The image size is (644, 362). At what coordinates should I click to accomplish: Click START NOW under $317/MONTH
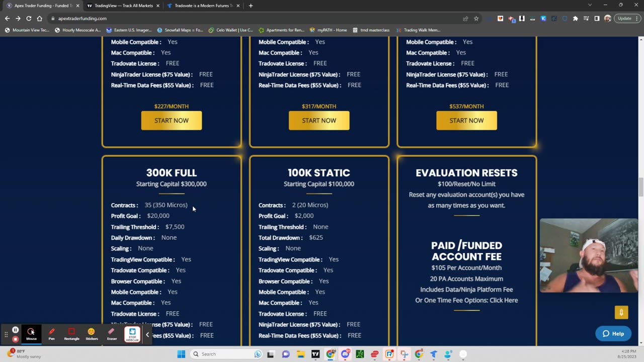pos(319,121)
